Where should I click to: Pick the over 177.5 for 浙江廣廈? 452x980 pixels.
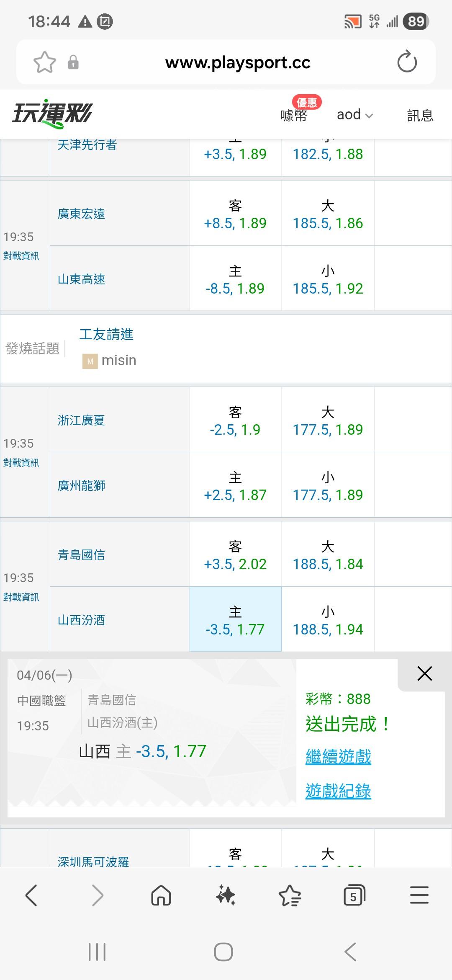pos(328,420)
